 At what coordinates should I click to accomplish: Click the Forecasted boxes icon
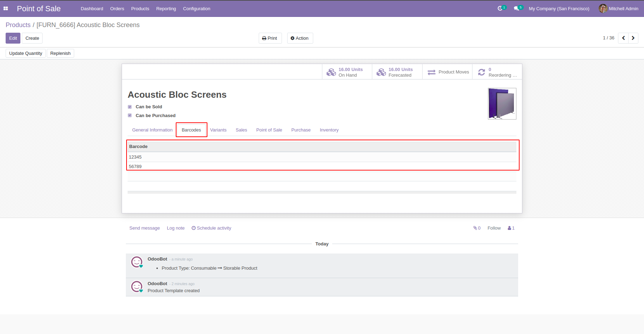(381, 72)
